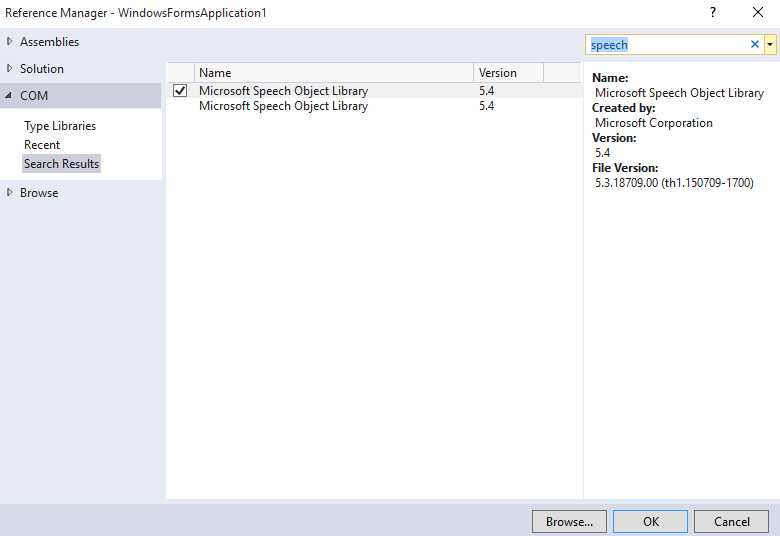The width and height of the screenshot is (780, 536).
Task: Sort by the Name column header
Action: pyautogui.click(x=333, y=73)
